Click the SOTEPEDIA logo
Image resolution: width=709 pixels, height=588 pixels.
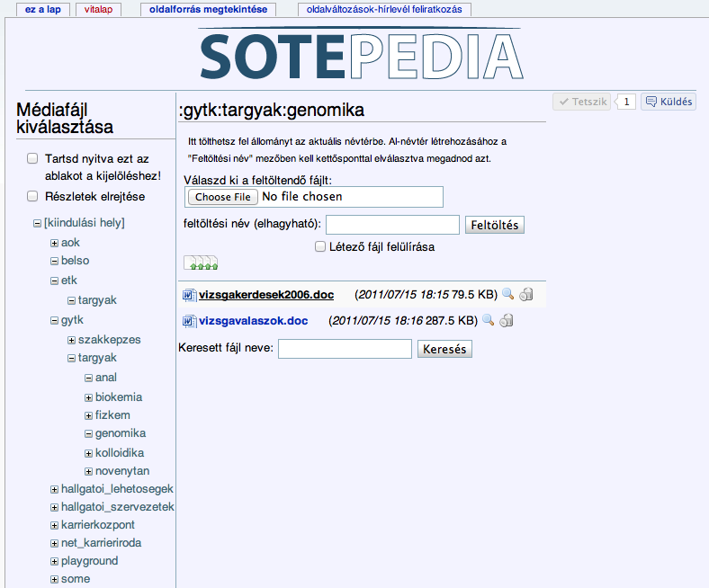(x=362, y=54)
